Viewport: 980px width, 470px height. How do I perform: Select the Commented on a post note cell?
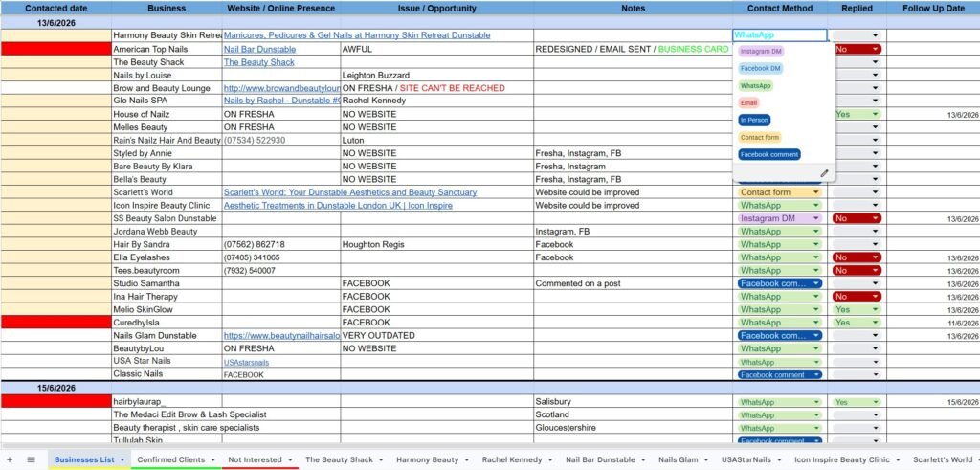click(633, 283)
